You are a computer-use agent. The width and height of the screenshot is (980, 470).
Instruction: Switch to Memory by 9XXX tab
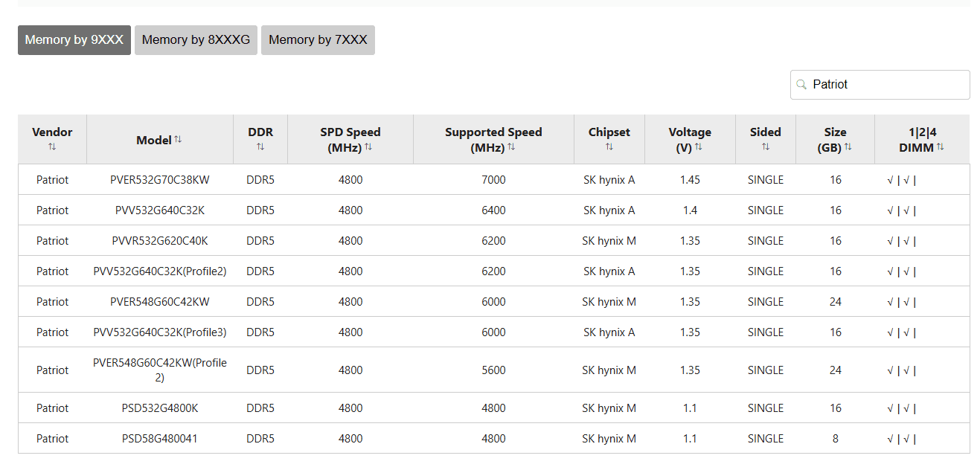tap(74, 40)
